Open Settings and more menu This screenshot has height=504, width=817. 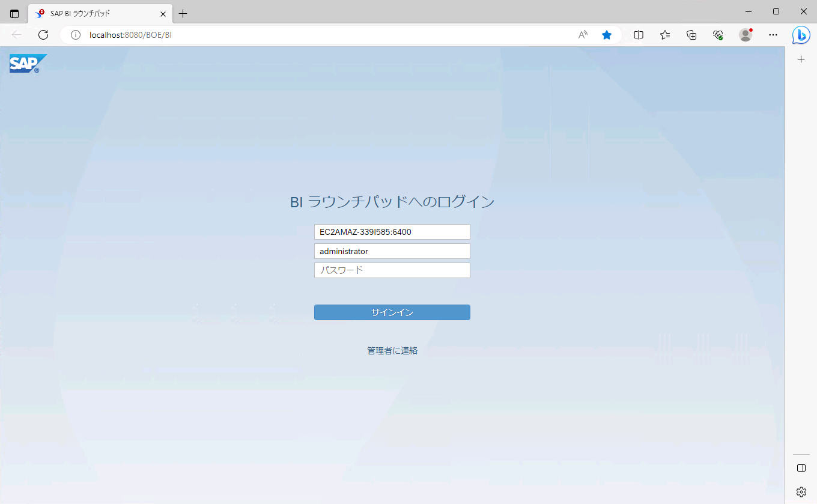click(x=773, y=35)
